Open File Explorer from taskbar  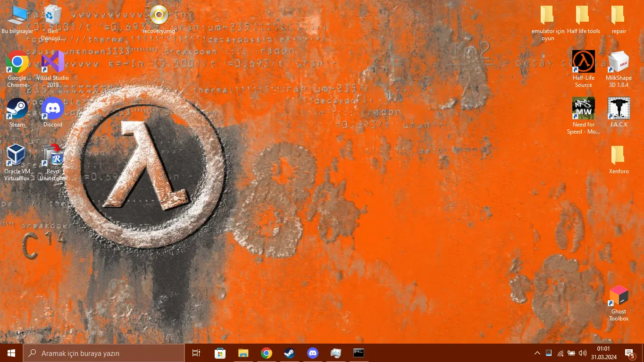tap(243, 353)
